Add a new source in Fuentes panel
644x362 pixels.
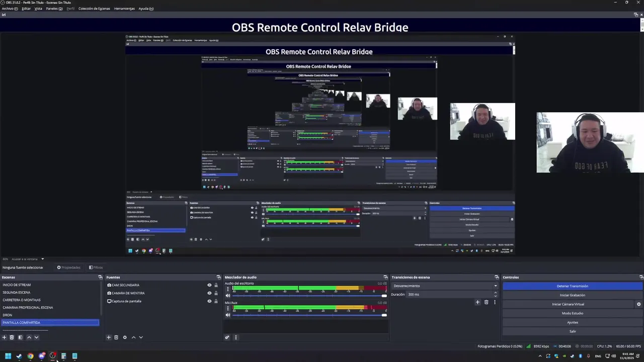click(x=109, y=337)
